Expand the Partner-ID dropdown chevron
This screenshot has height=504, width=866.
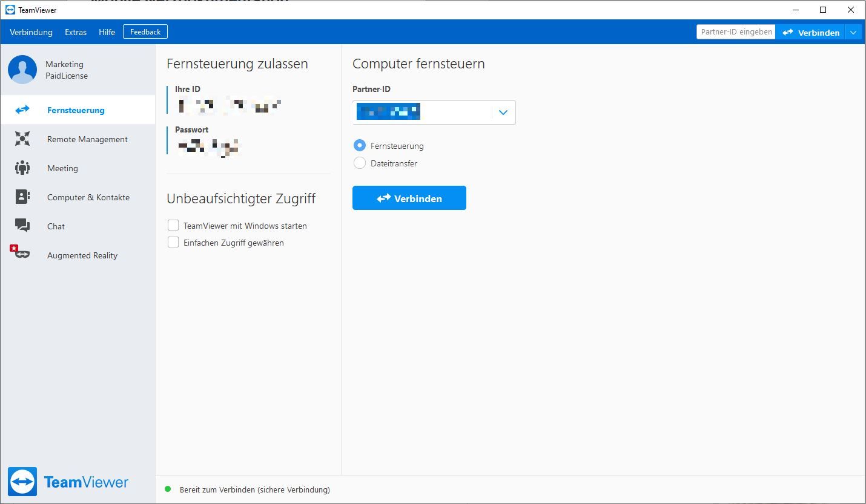tap(503, 113)
